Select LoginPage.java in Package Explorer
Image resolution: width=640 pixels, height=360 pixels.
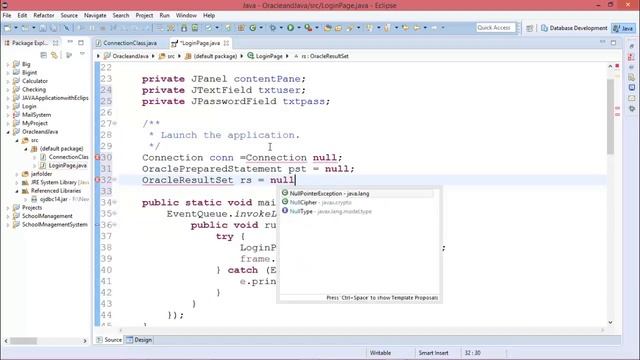click(x=67, y=166)
